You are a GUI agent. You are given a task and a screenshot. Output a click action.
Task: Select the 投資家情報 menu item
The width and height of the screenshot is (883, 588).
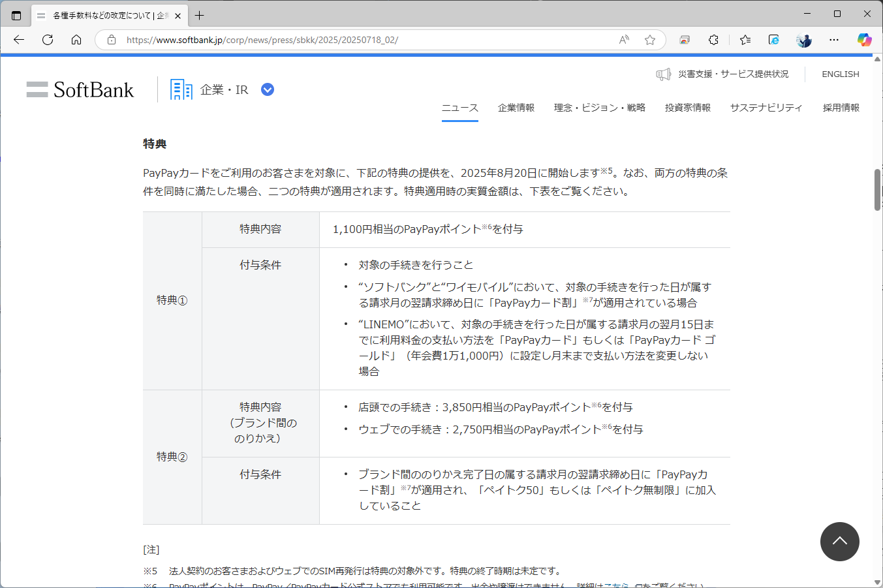[687, 108]
